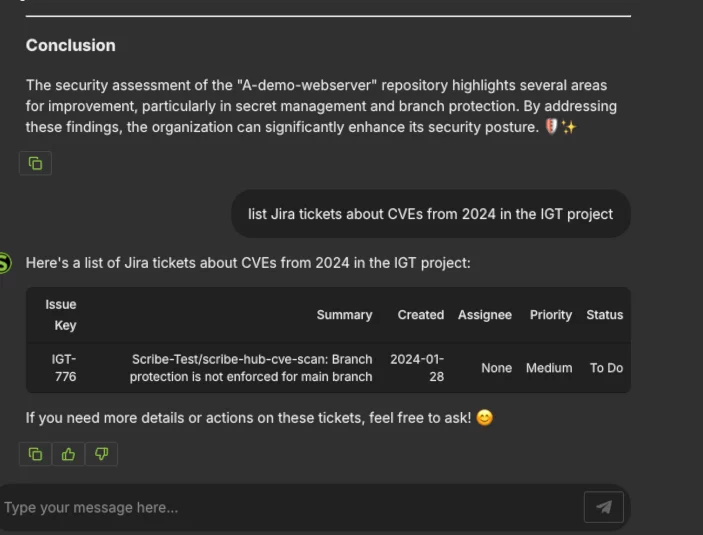Click the 'Assignee' column header
703x535 pixels.
pos(485,315)
